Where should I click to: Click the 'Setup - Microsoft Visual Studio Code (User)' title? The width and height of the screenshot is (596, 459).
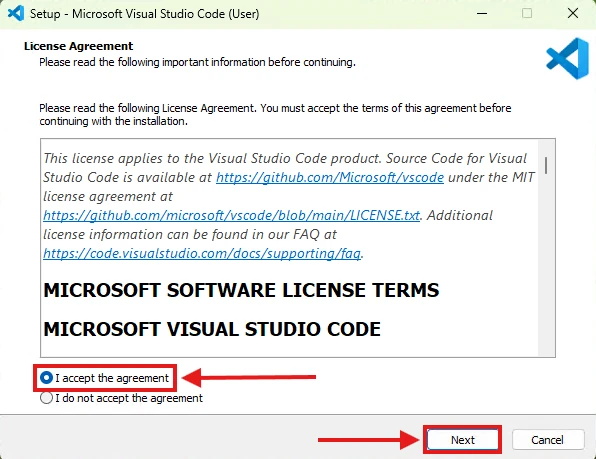coord(144,14)
